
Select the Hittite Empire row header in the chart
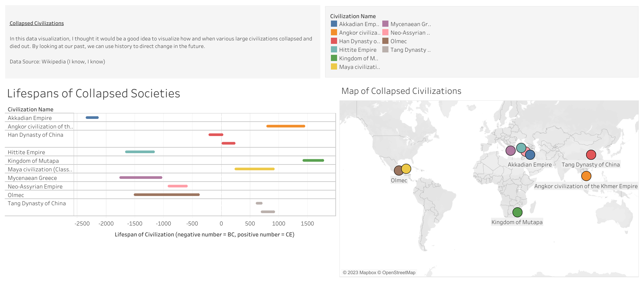click(26, 152)
